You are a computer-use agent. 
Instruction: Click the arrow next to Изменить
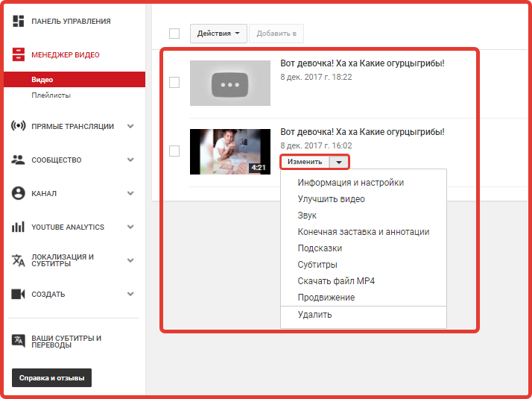coord(338,162)
